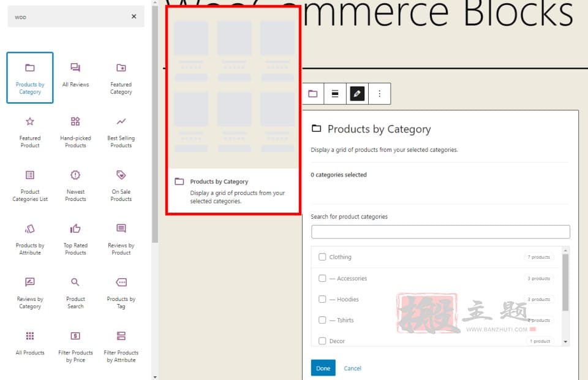
Task: Click the '0 categories selected' text
Action: click(x=339, y=175)
